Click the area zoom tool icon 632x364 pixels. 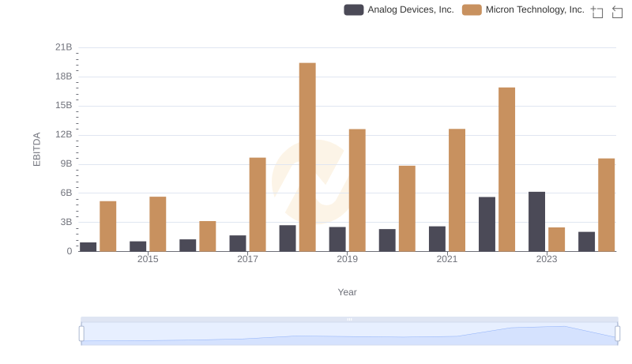597,12
